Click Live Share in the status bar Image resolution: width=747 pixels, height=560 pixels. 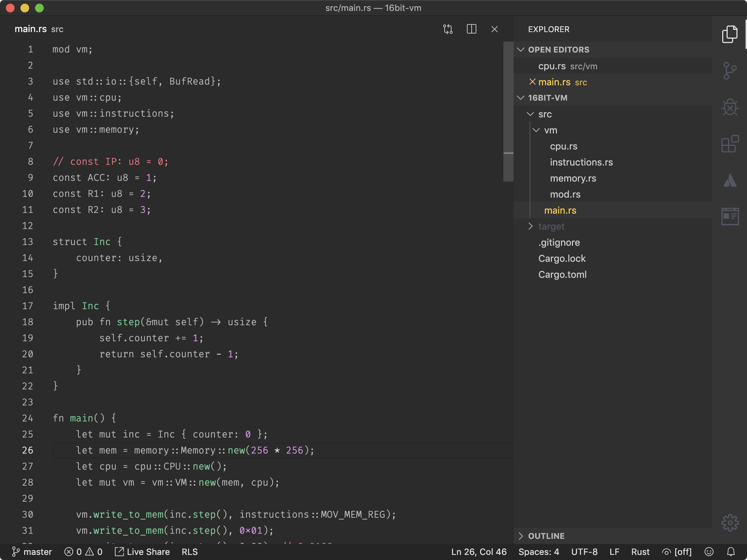click(143, 552)
